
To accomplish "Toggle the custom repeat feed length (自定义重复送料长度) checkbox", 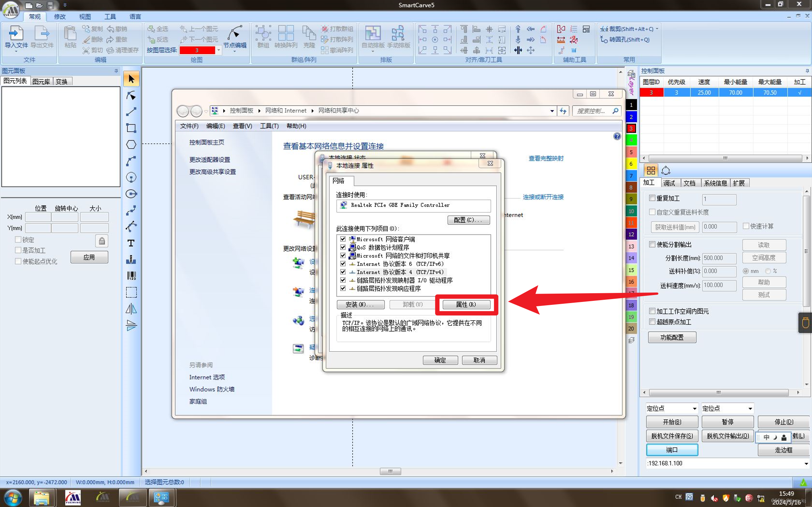I will [x=652, y=212].
